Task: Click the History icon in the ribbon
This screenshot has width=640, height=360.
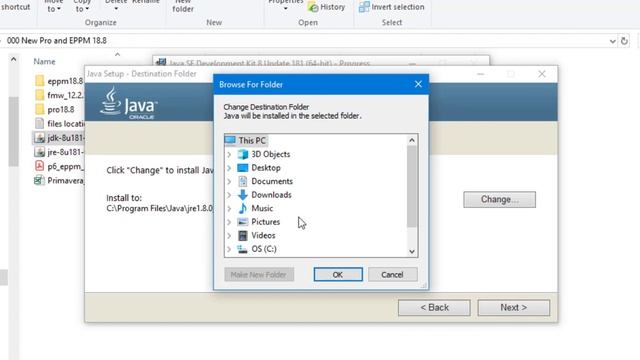Action: click(x=313, y=7)
